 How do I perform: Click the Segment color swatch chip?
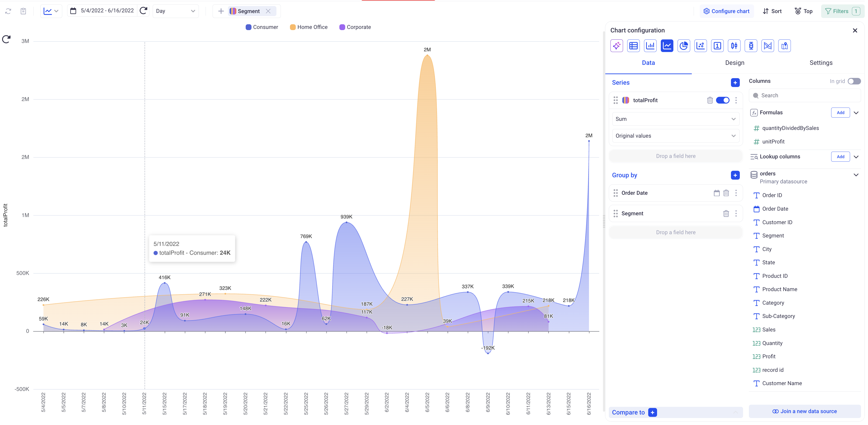[233, 11]
